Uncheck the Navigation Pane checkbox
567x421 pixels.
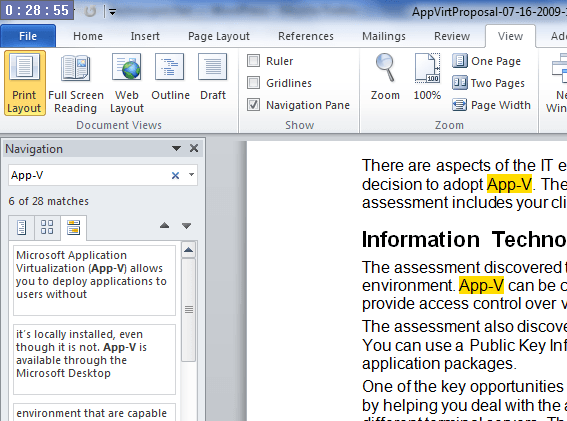pos(253,105)
